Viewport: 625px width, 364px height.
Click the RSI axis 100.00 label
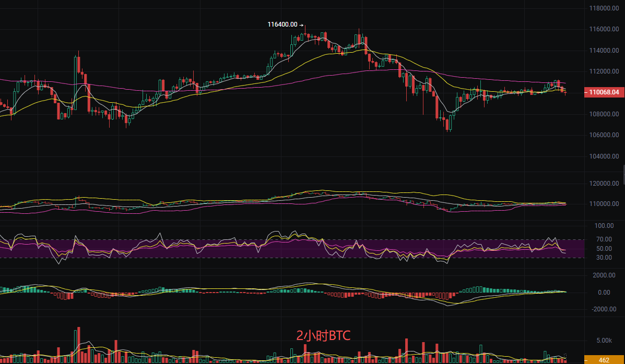[604, 226]
